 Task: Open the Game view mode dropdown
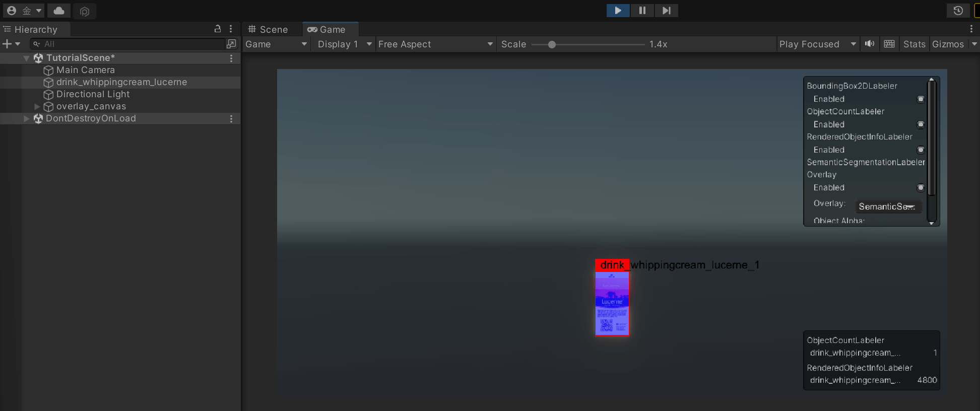pos(276,44)
